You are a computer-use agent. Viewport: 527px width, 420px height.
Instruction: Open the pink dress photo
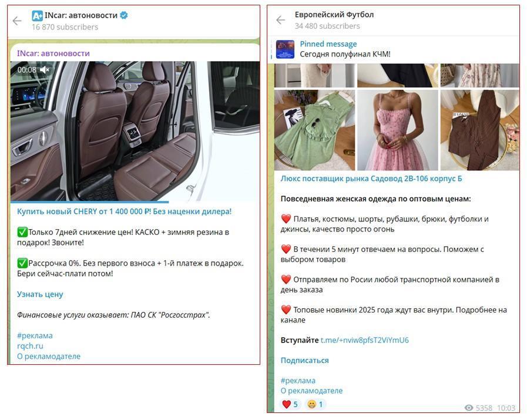click(x=398, y=130)
